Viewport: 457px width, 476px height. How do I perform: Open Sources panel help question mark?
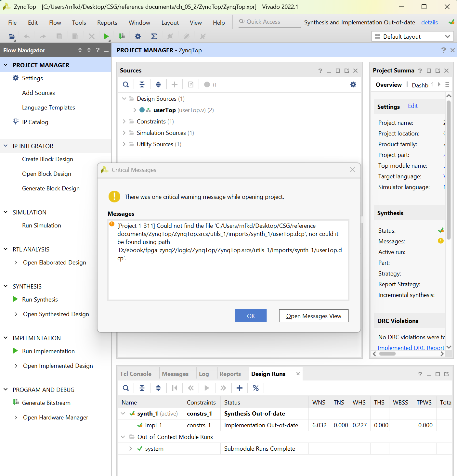320,71
